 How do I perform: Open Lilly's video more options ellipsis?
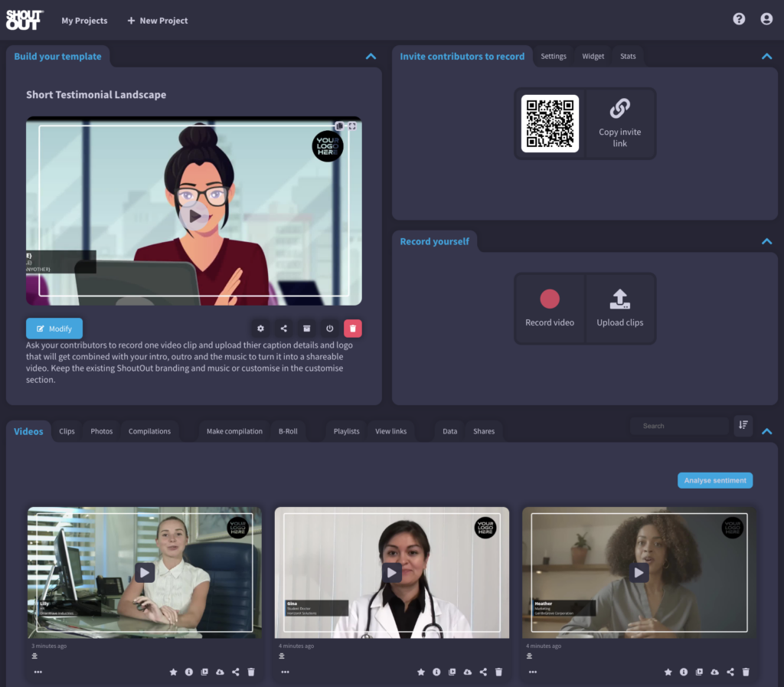(38, 672)
